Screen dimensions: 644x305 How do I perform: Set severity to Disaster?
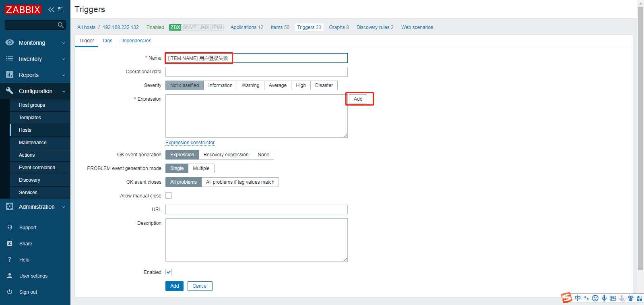tap(324, 85)
